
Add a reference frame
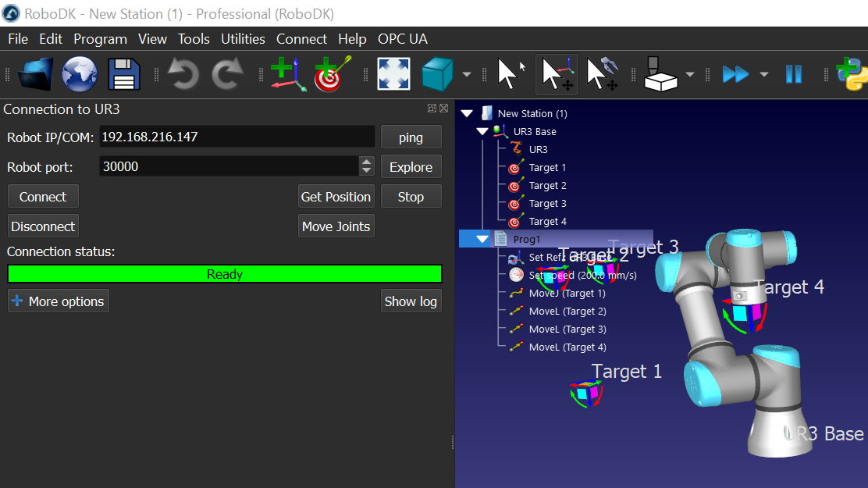288,74
